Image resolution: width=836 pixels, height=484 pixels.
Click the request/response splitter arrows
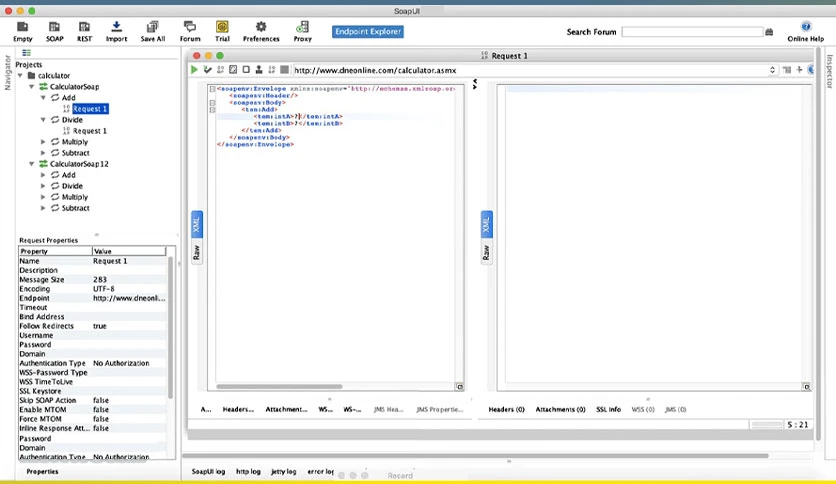[x=475, y=84]
